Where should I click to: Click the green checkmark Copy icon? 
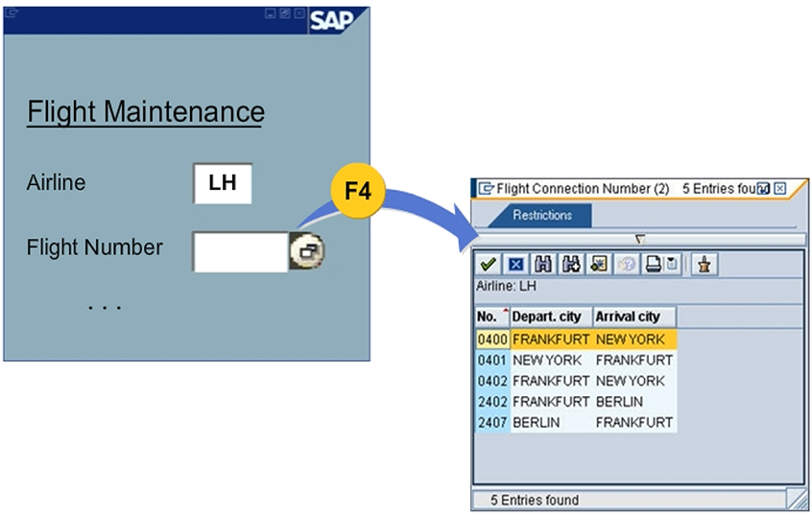[489, 265]
